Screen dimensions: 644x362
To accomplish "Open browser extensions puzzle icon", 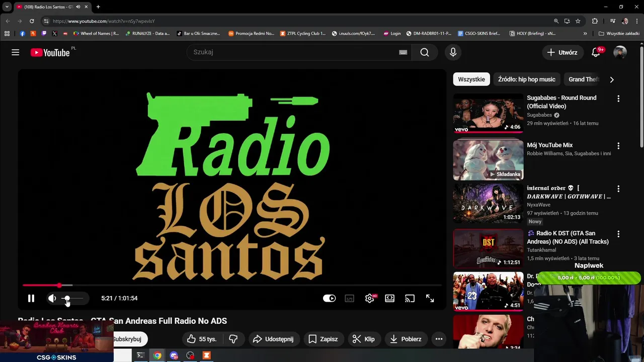I will pyautogui.click(x=595, y=21).
